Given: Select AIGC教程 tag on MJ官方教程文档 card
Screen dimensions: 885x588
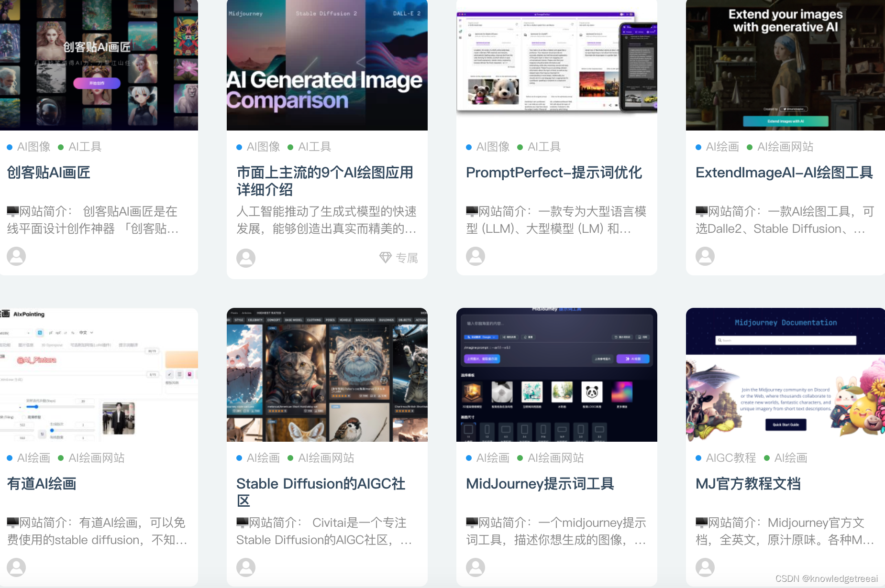Looking at the screenshot, I should (x=731, y=458).
